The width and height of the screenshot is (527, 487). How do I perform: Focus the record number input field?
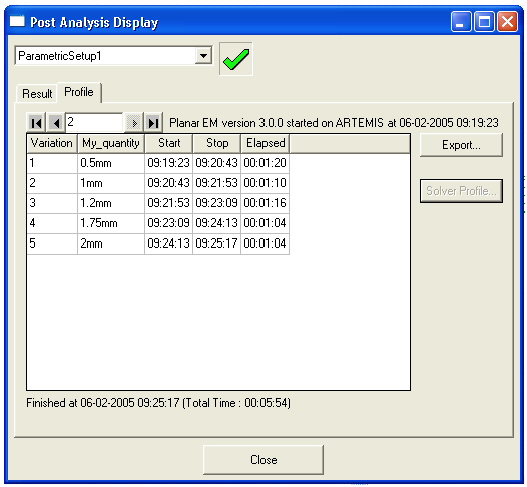coord(94,122)
